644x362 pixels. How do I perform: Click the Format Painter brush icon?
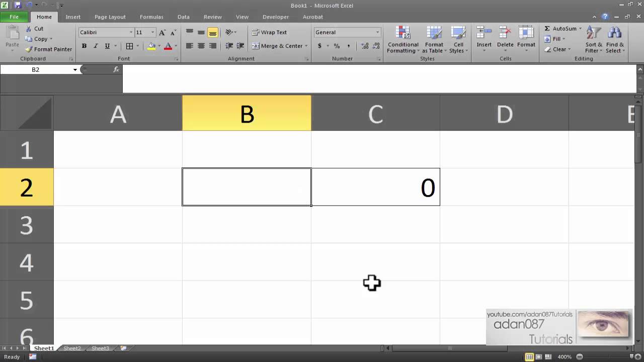29,49
